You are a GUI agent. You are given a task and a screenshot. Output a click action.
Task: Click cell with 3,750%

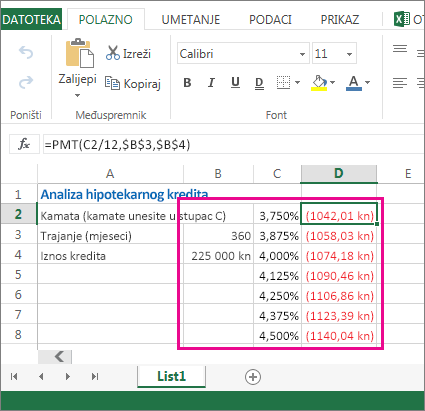tap(277, 214)
